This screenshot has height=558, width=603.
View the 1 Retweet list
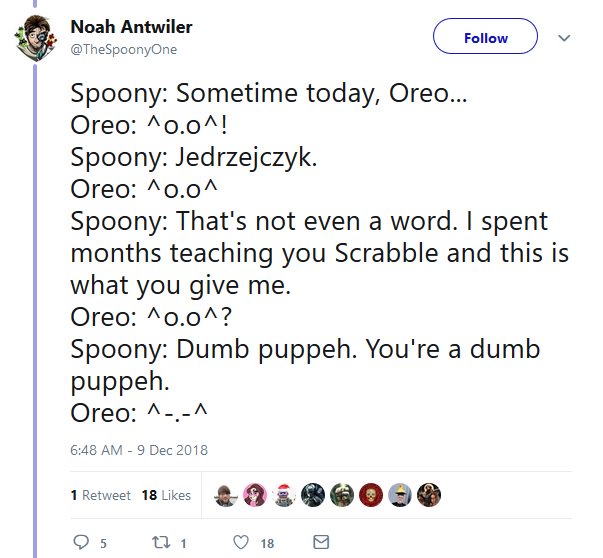[x=101, y=495]
